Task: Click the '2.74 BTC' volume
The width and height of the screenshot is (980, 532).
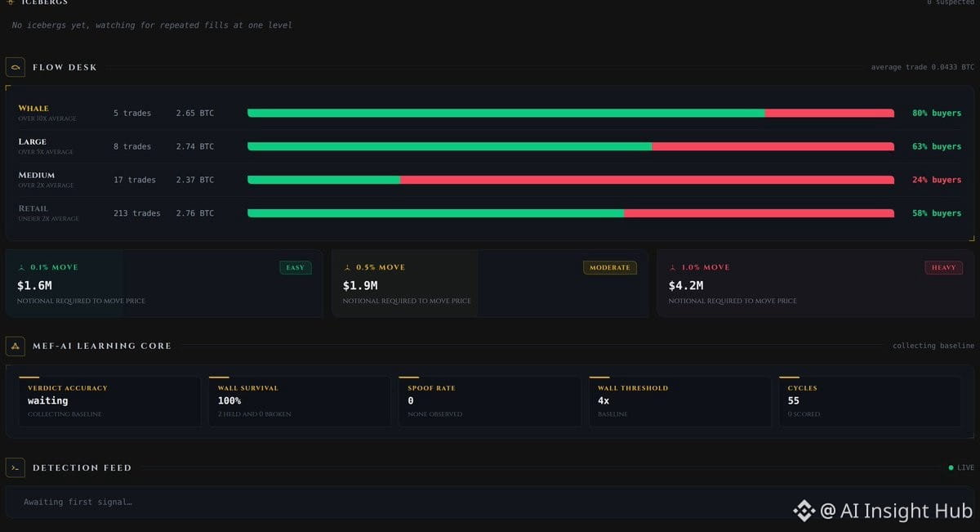Action: click(x=195, y=146)
